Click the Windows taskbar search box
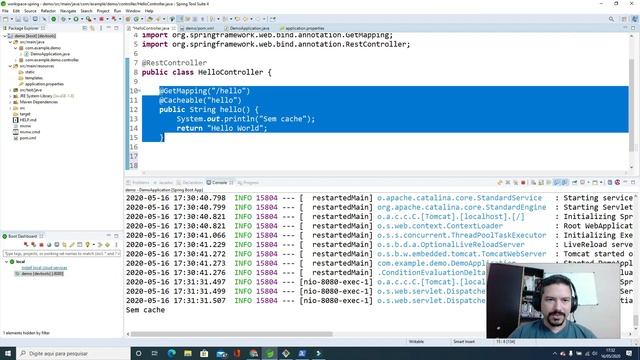The height and width of the screenshot is (360, 640). 73,353
